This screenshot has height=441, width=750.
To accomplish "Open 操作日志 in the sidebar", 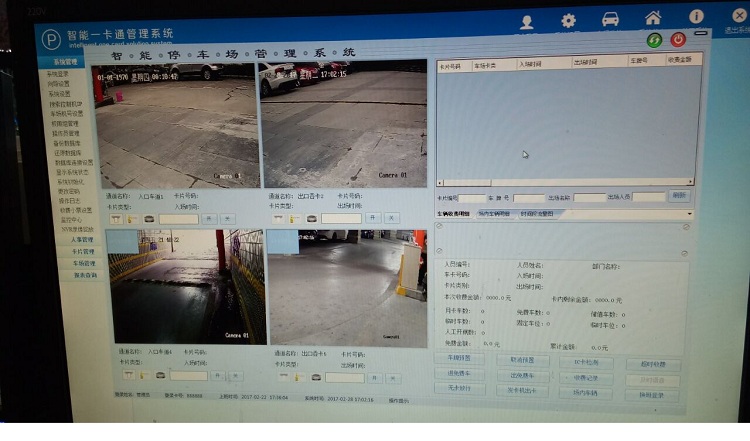I will tap(70, 201).
